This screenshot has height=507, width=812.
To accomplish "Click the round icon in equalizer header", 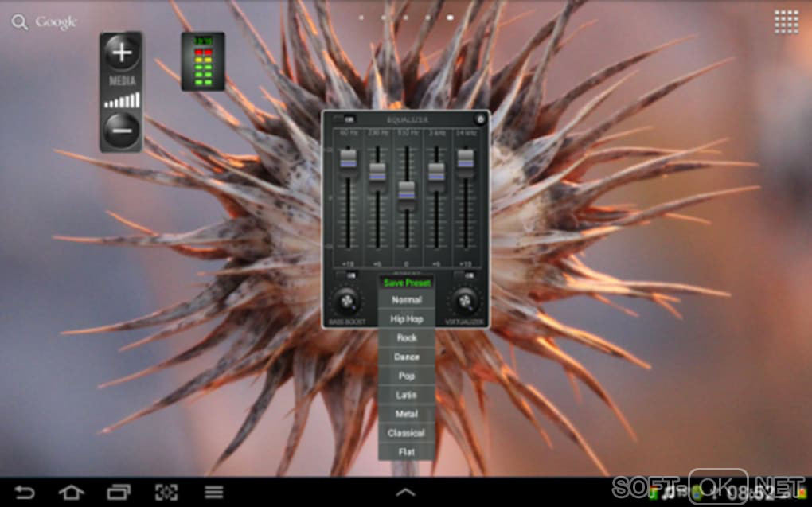I will (480, 119).
